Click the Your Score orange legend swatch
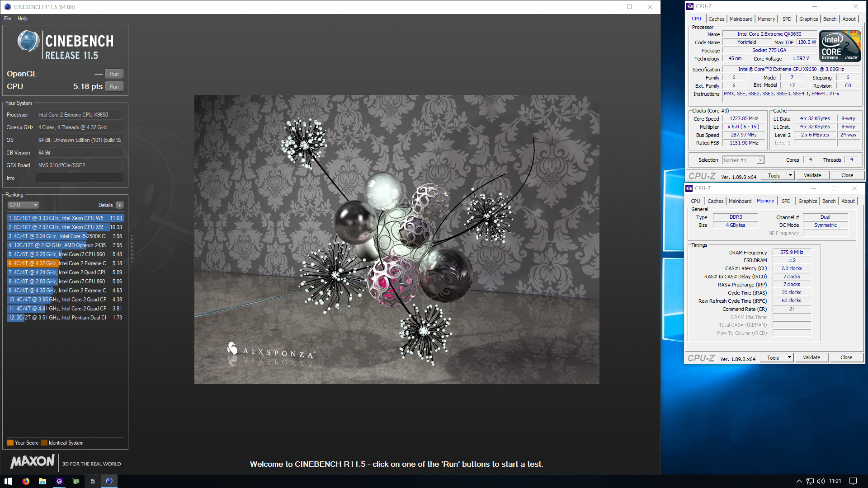 [10, 443]
